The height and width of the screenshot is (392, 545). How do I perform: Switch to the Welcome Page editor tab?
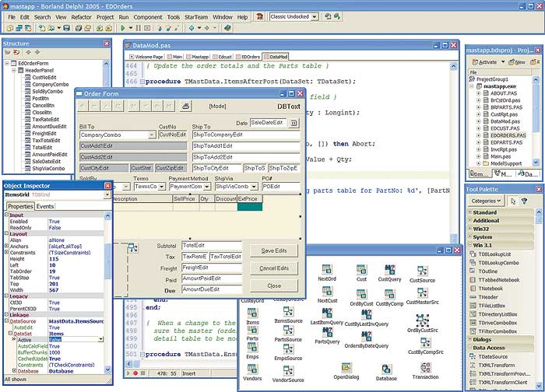(146, 57)
